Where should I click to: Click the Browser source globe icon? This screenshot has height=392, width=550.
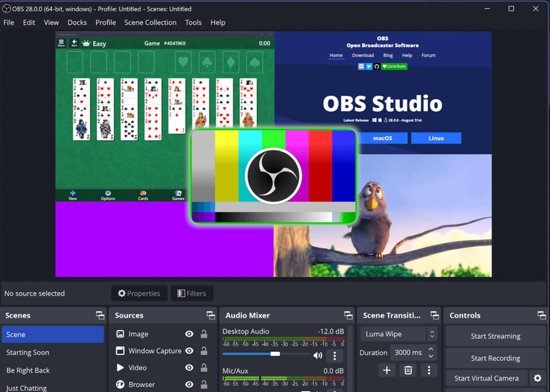point(119,384)
